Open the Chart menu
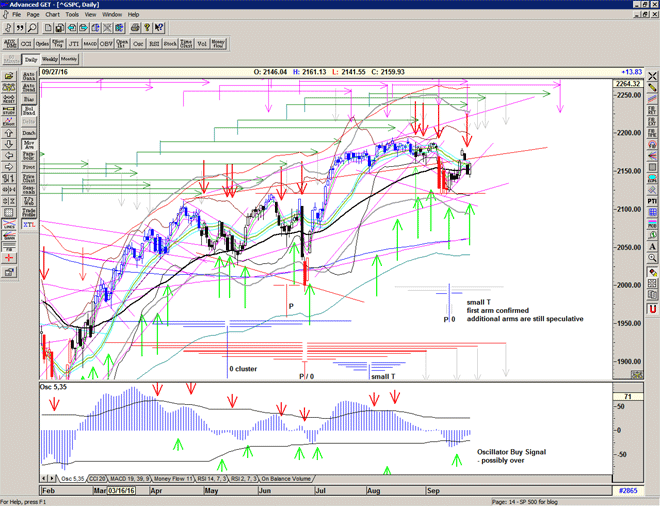The width and height of the screenshot is (660, 506). [52, 15]
